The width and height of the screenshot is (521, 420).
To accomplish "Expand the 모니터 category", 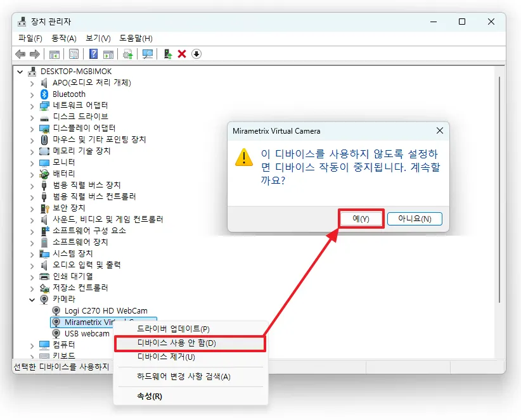I will 32,163.
